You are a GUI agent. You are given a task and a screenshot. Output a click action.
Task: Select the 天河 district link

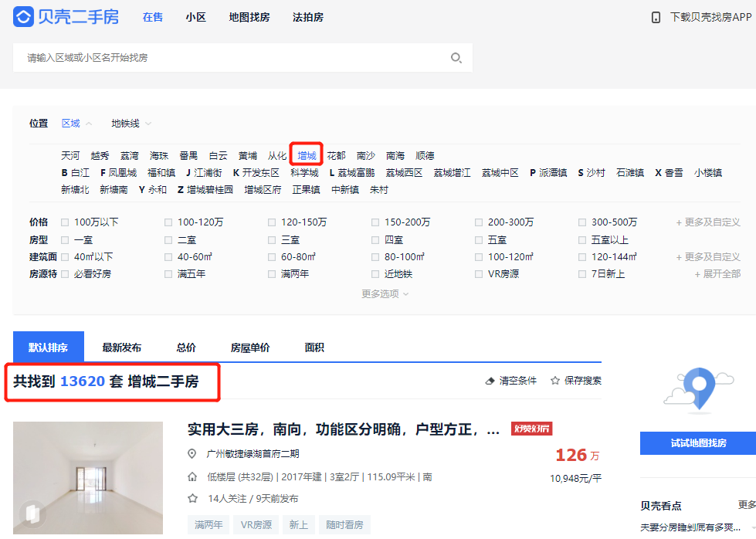pos(70,156)
